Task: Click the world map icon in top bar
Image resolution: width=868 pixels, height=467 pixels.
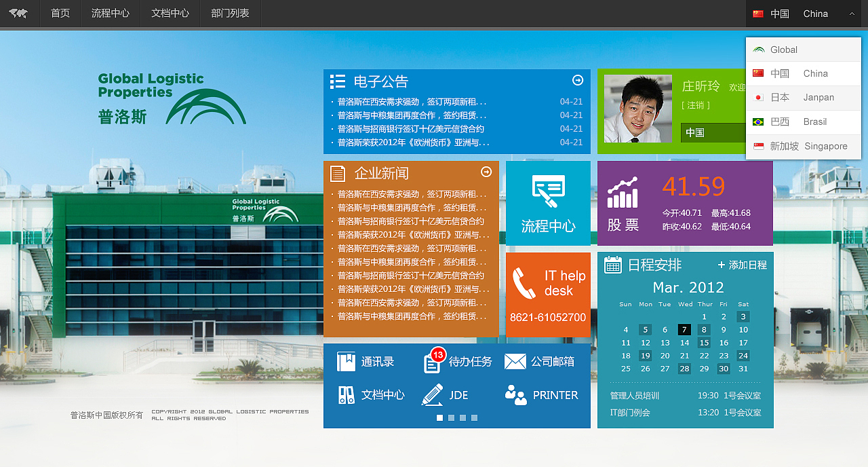Action: 18,14
